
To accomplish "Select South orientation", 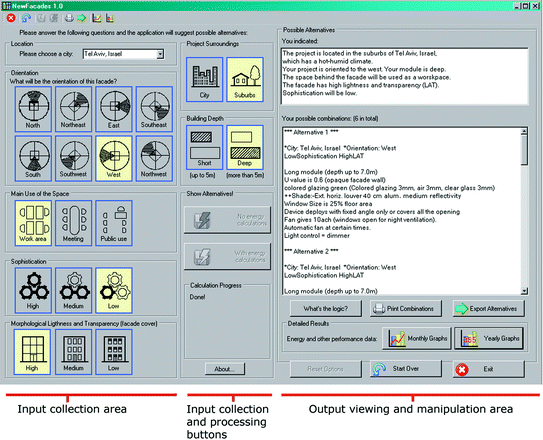I will coord(33,159).
